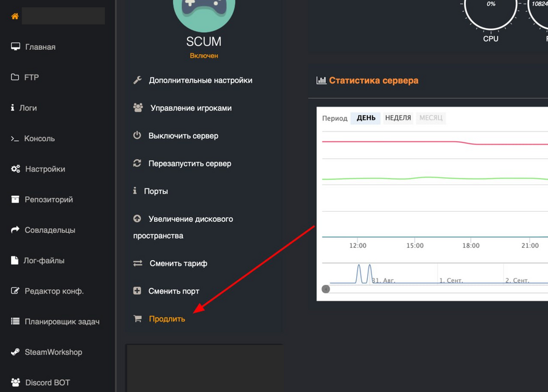Select the МЕСЯЦ period tab
The height and width of the screenshot is (392, 548).
[431, 118]
